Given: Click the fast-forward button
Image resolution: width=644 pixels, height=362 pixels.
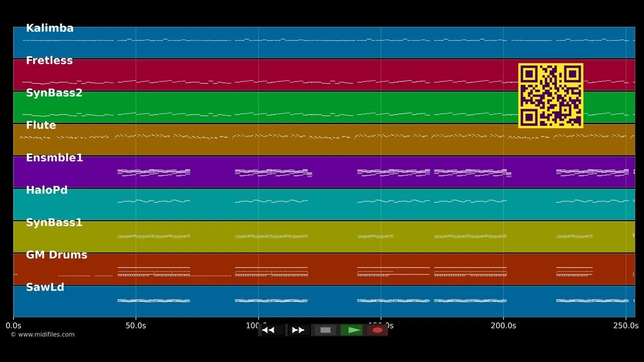Looking at the screenshot, I should coord(299,330).
